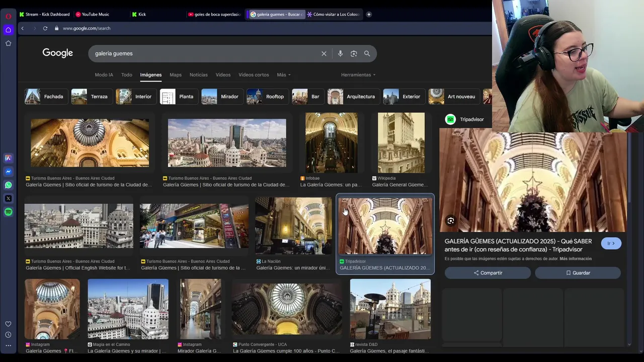Filter images by Arquitectura chip
Viewport: 644px width, 362px height.
pos(354,97)
